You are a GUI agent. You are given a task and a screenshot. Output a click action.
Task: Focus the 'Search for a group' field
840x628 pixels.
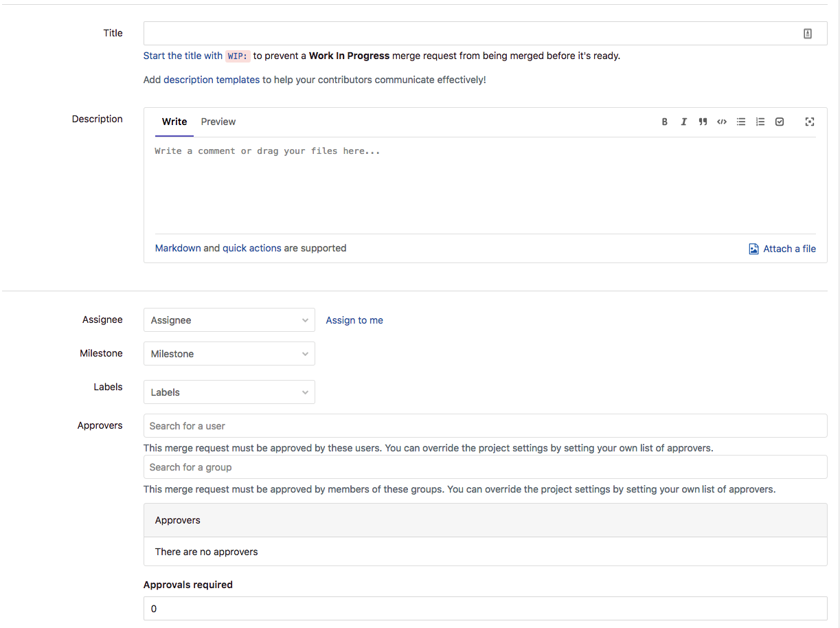pyautogui.click(x=485, y=467)
